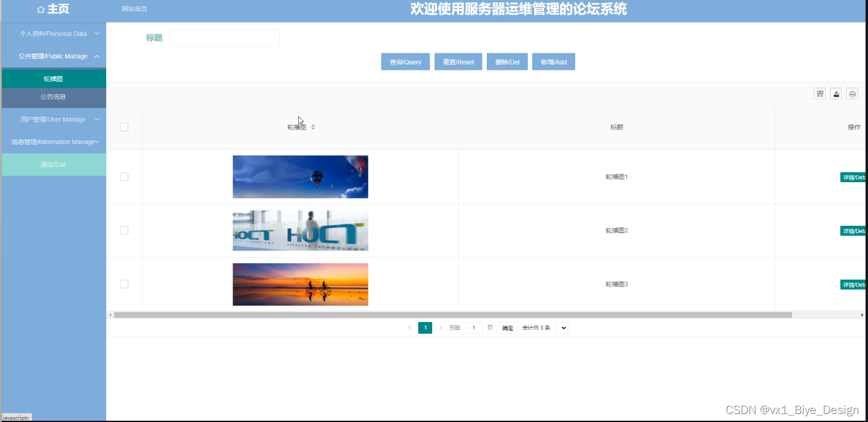Open the 网站首页 link
This screenshot has width=868, height=422.
pos(134,9)
